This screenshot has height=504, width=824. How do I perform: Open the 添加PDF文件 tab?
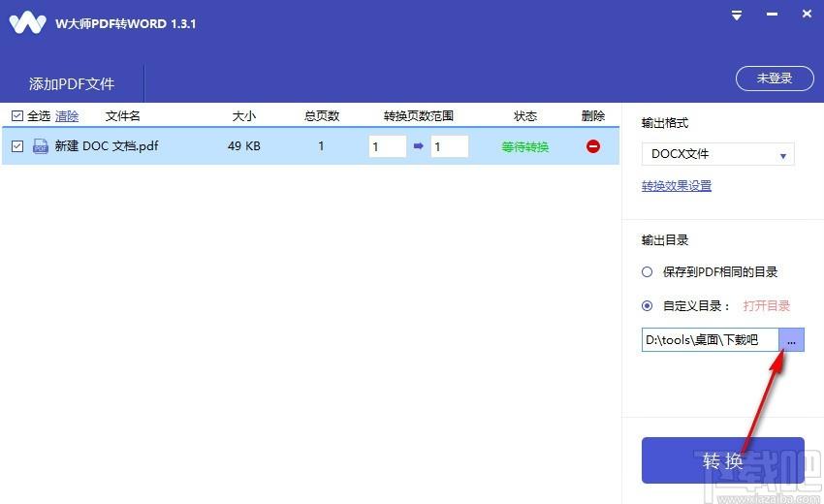pos(72,83)
